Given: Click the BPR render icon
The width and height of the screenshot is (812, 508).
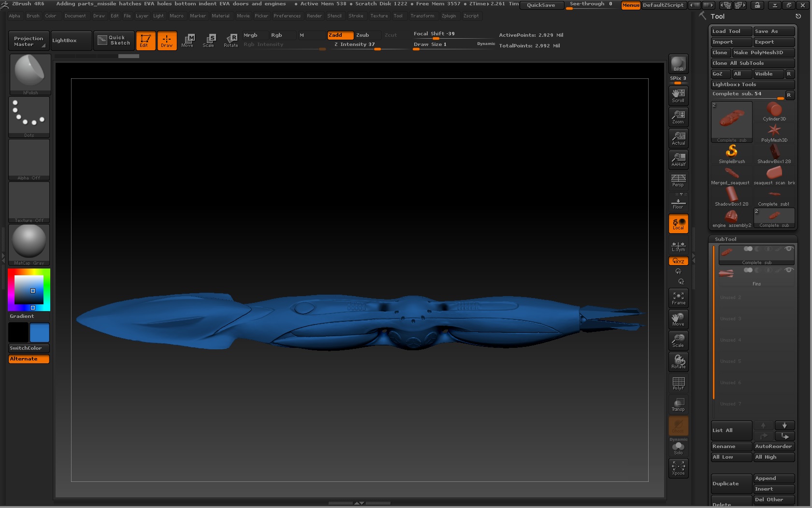Looking at the screenshot, I should tap(678, 64).
